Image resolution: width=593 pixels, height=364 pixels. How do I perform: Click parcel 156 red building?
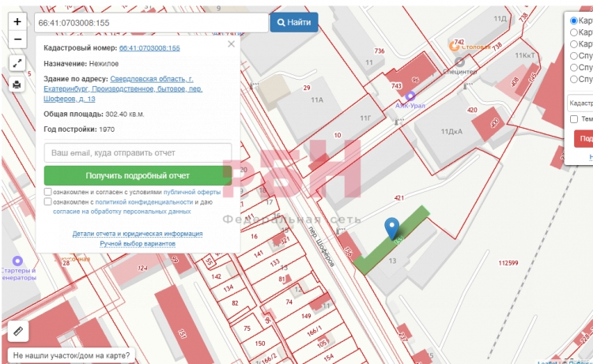(x=349, y=247)
